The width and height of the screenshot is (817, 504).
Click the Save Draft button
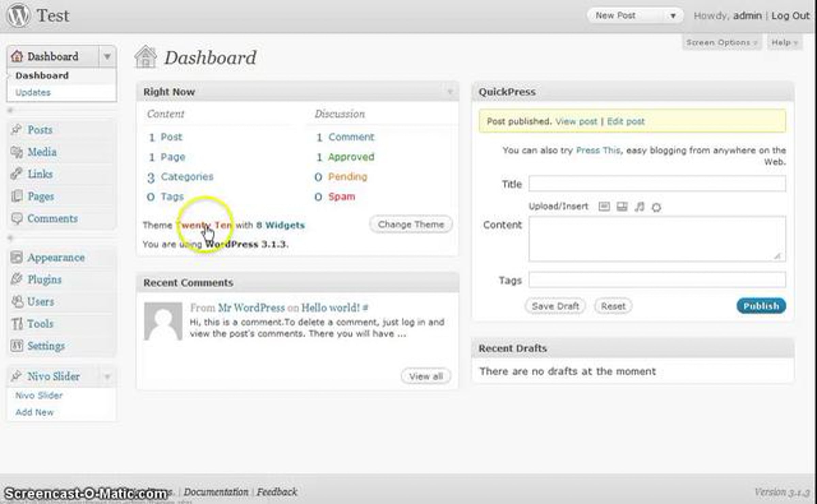coord(555,306)
